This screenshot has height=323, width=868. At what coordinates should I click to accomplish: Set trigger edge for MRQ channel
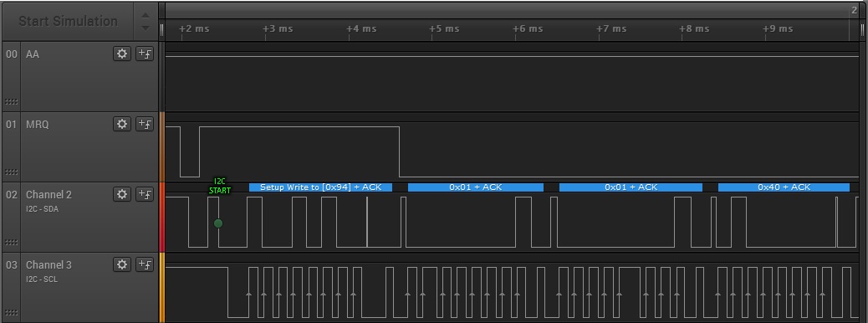pyautogui.click(x=145, y=124)
